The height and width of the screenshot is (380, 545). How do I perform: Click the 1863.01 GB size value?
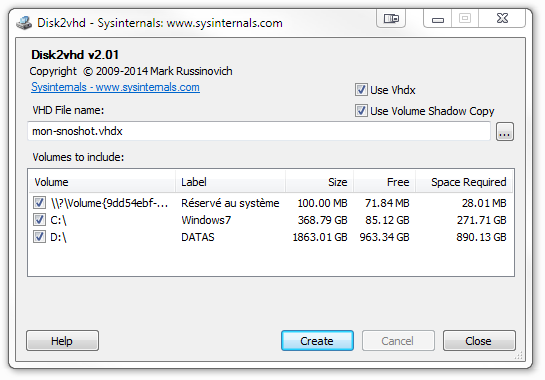(x=320, y=237)
